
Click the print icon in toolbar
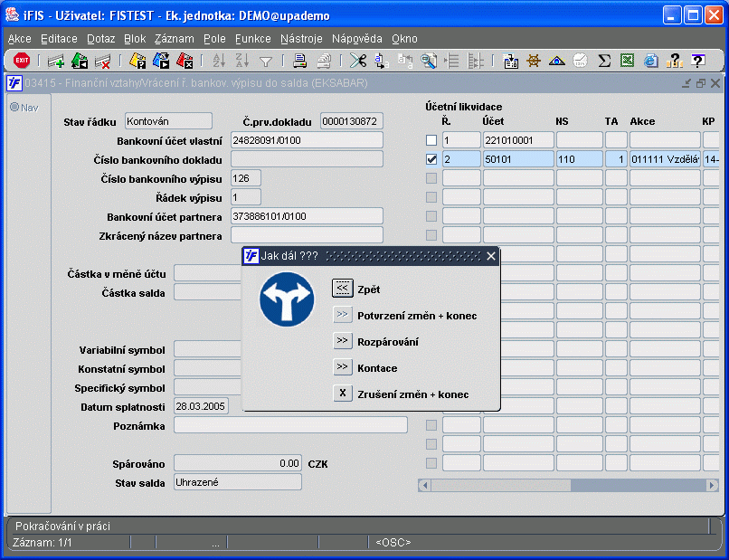[299, 61]
